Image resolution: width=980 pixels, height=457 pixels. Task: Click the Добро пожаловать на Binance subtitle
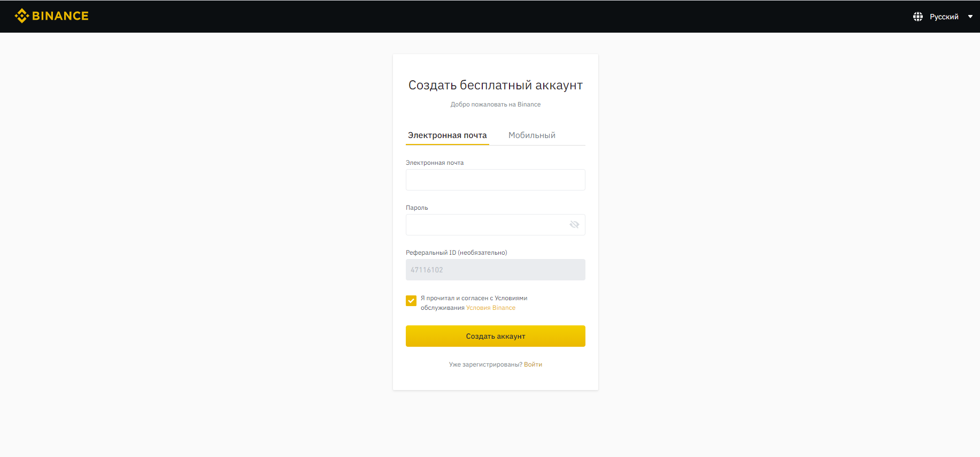coord(496,104)
